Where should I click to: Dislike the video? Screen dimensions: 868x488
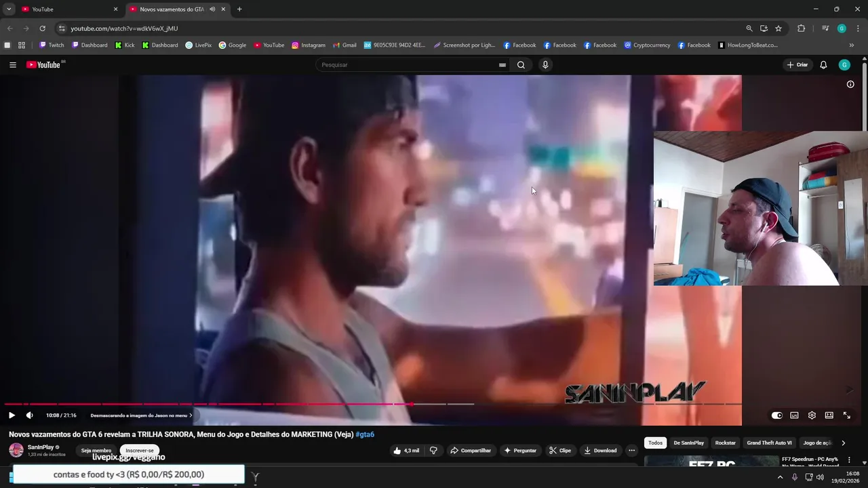point(433,451)
